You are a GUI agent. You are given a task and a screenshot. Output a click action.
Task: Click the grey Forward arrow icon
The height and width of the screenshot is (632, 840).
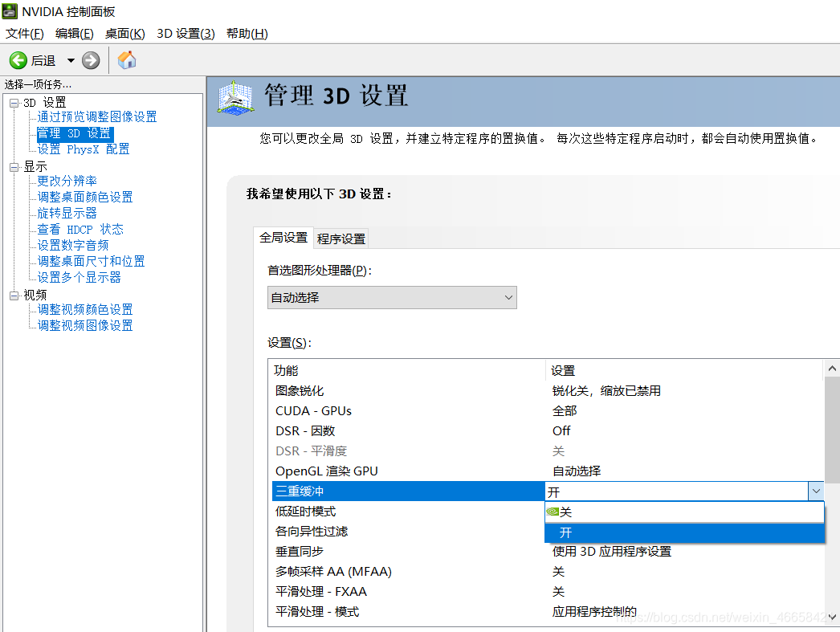coord(91,60)
